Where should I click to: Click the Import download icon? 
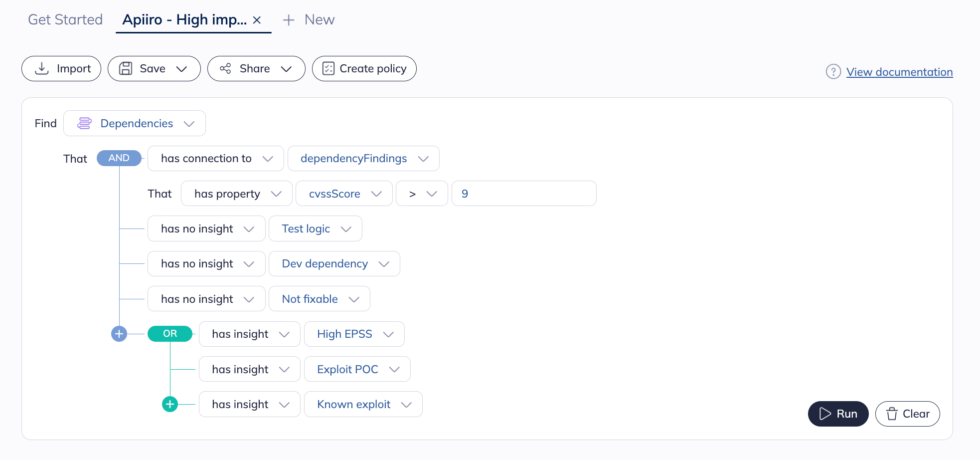point(42,69)
